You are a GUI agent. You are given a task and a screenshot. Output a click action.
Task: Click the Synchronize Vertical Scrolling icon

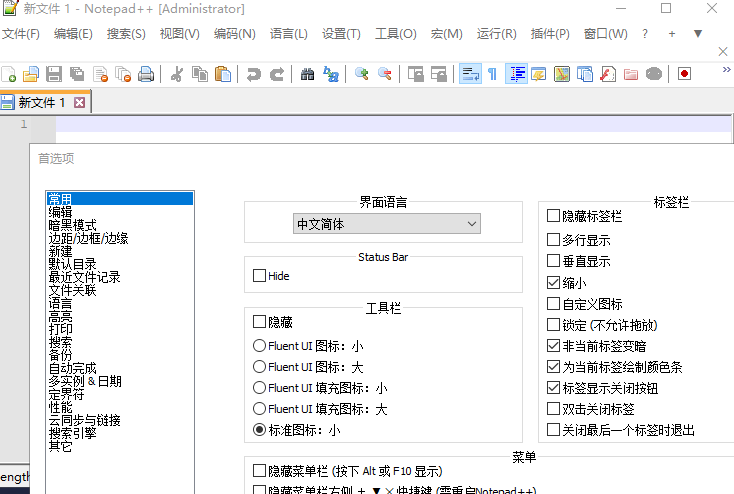(x=416, y=74)
